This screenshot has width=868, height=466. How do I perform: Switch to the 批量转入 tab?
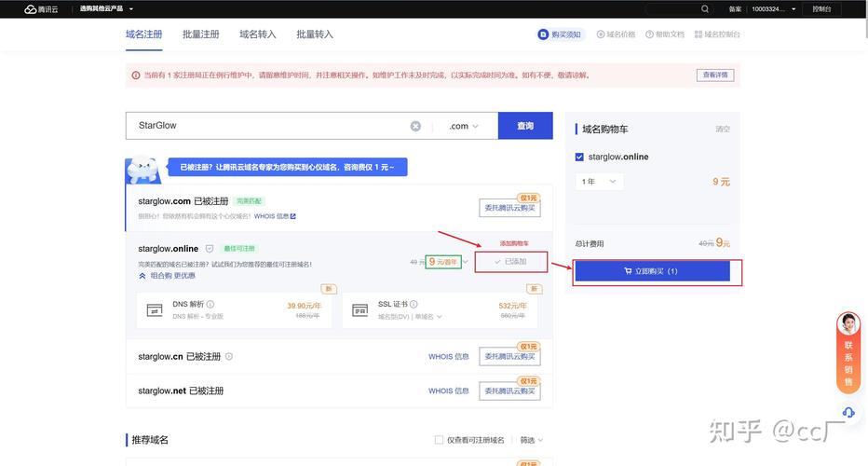pyautogui.click(x=315, y=34)
